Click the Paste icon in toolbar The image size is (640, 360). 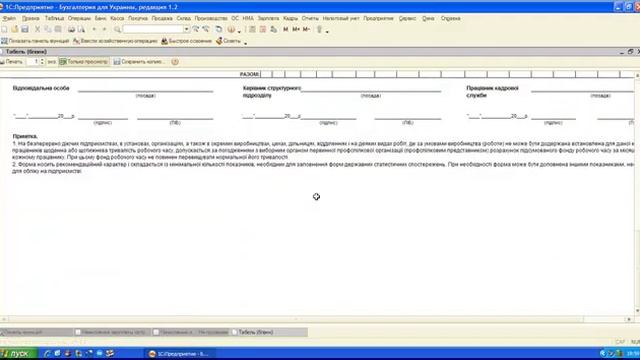click(58, 29)
